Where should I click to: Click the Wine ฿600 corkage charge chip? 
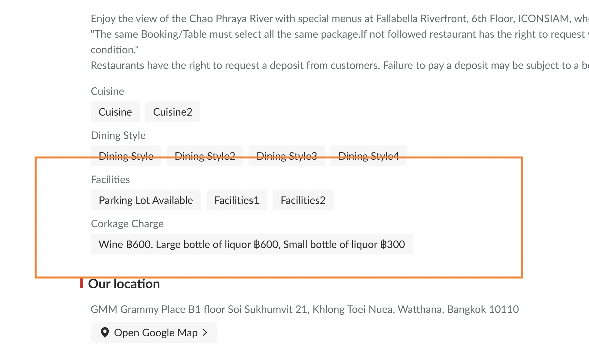[x=252, y=244]
